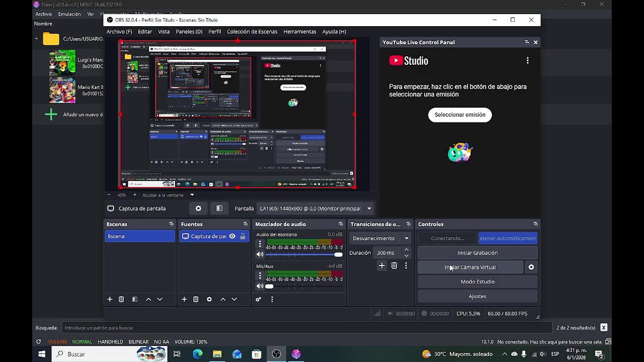Enter Modo Estudio
Viewport: 644px width, 362px height.
coord(477,282)
